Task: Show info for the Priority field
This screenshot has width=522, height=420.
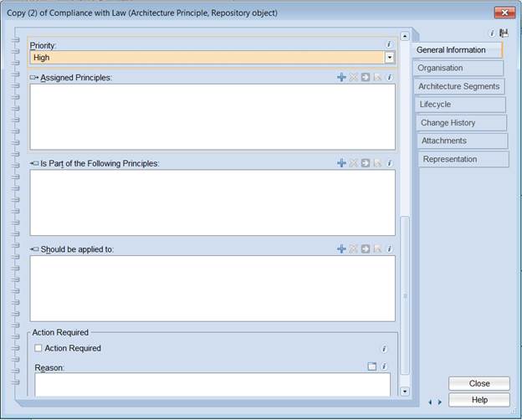Action: pyautogui.click(x=388, y=44)
